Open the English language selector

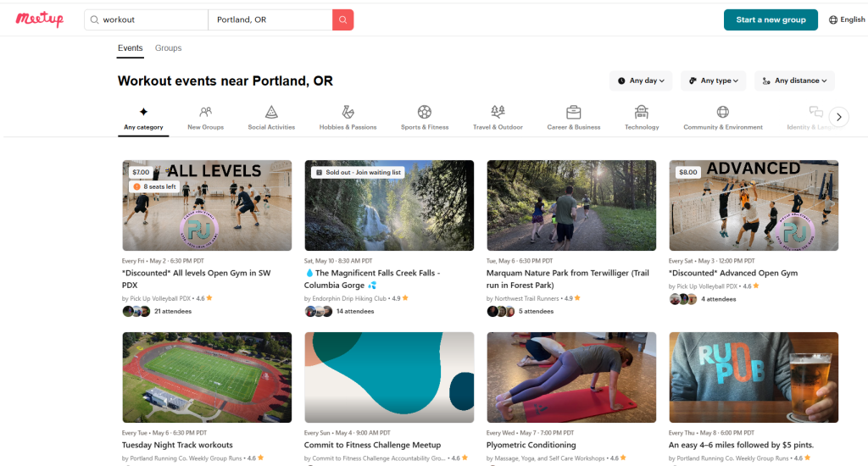[847, 19]
